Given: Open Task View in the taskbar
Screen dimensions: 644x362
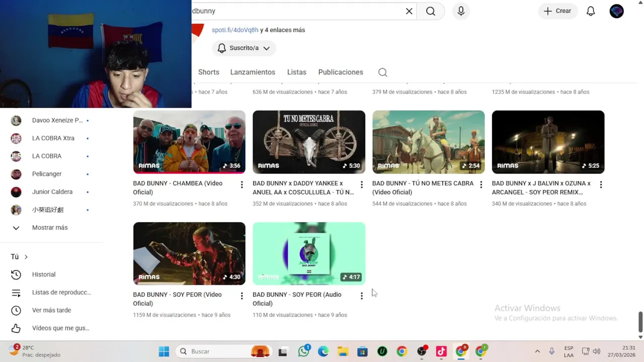Looking at the screenshot, I should coord(283,351).
